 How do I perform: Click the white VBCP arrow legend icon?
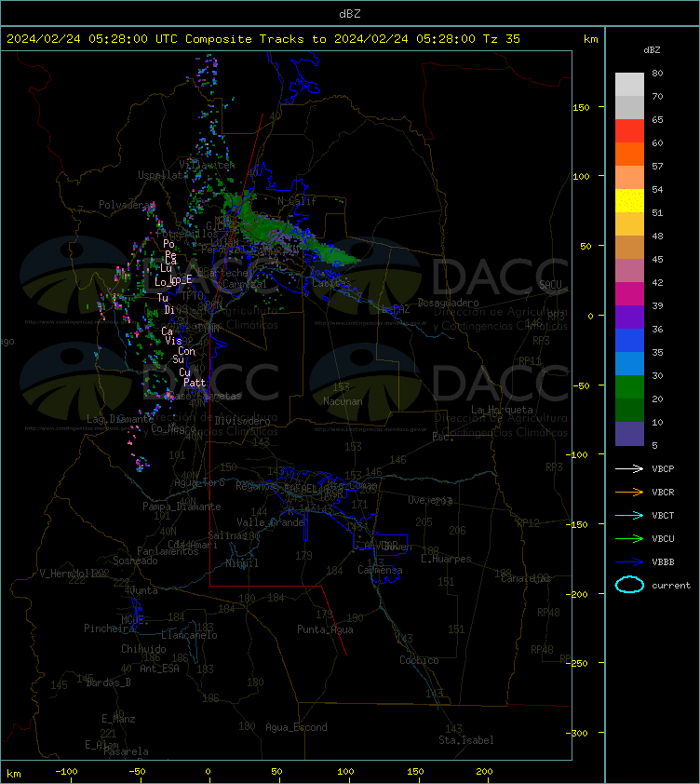tap(629, 468)
